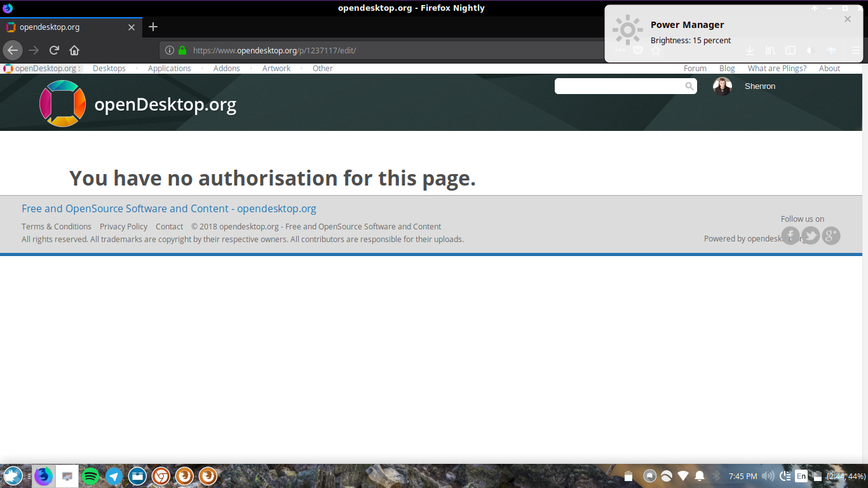
Task: Open Free and OpenSource Software footer link
Action: pyautogui.click(x=169, y=208)
